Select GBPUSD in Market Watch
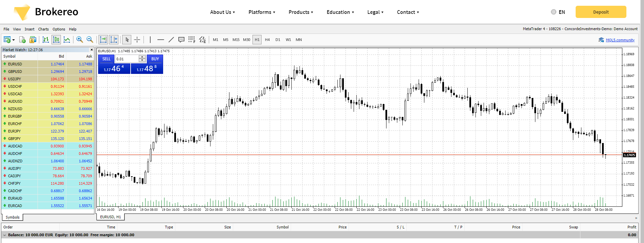Image resolution: width=644 pixels, height=243 pixels. [x=48, y=72]
